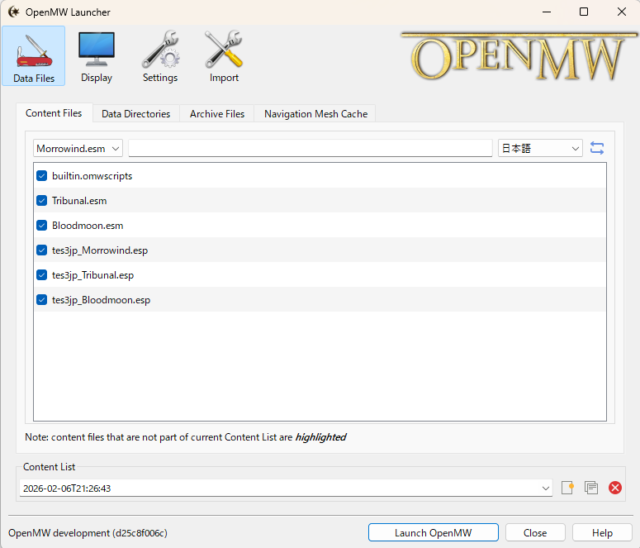Switch to the Navigation Mesh Cache tab
The width and height of the screenshot is (640, 548).
point(315,114)
